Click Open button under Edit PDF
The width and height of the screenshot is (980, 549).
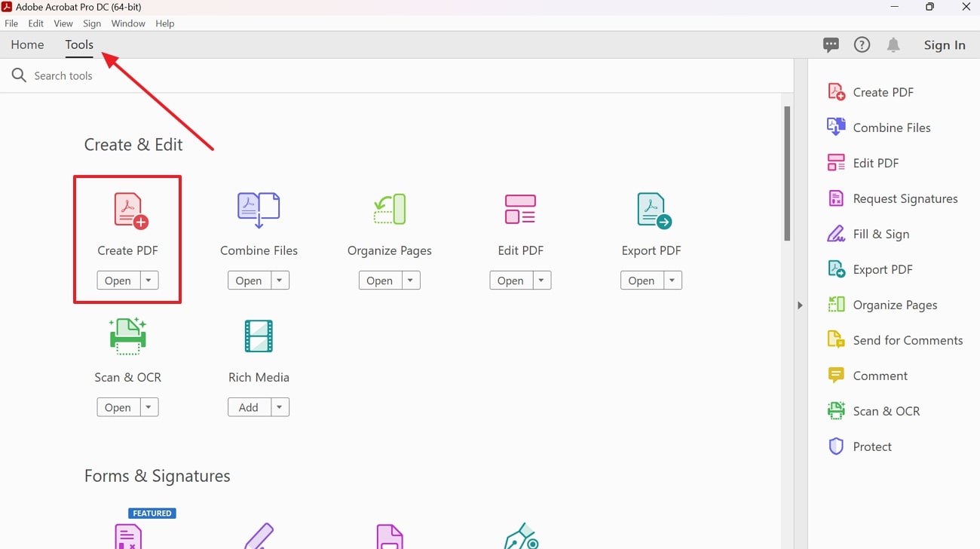pos(511,281)
